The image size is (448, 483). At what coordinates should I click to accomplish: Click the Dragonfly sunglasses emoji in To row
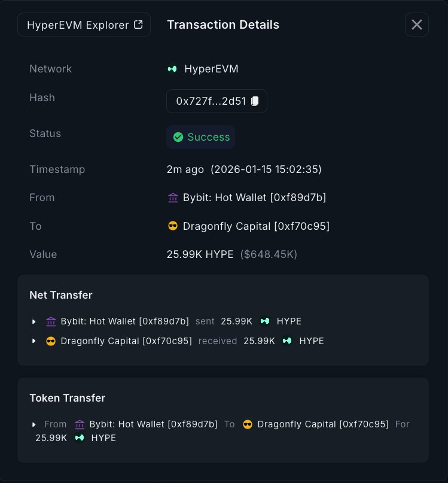click(x=173, y=226)
